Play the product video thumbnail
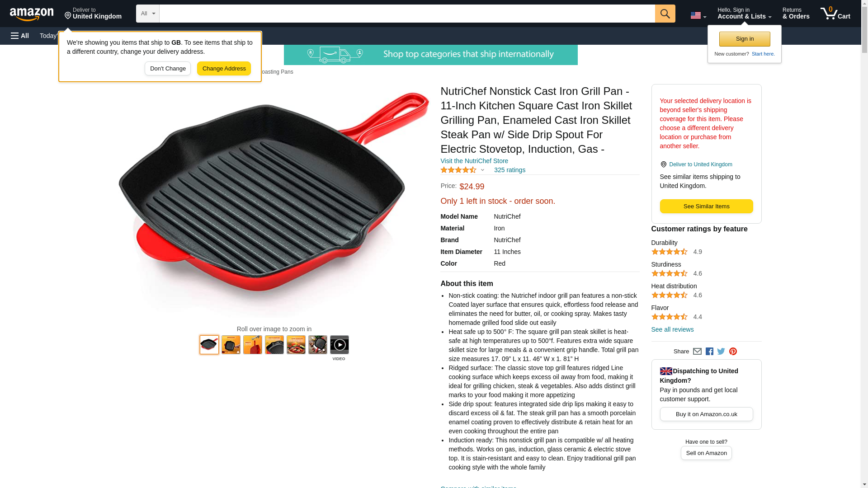This screenshot has height=488, width=868. coord(339,345)
